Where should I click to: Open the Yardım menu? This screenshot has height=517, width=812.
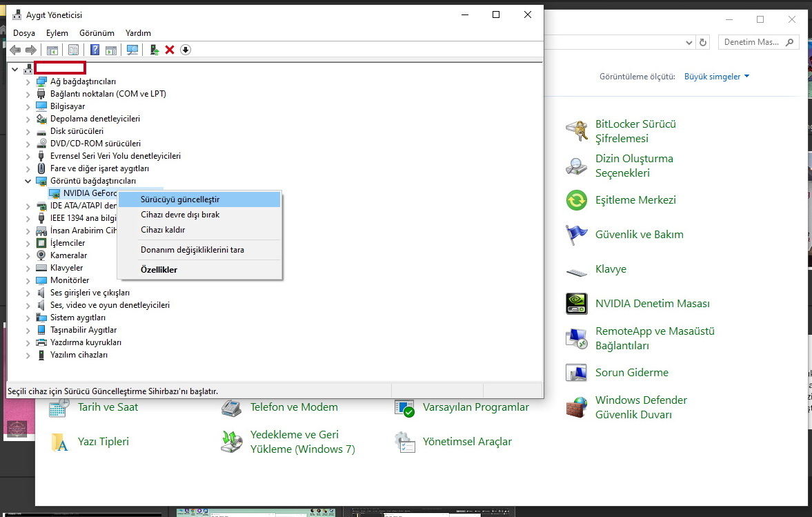pyautogui.click(x=138, y=33)
